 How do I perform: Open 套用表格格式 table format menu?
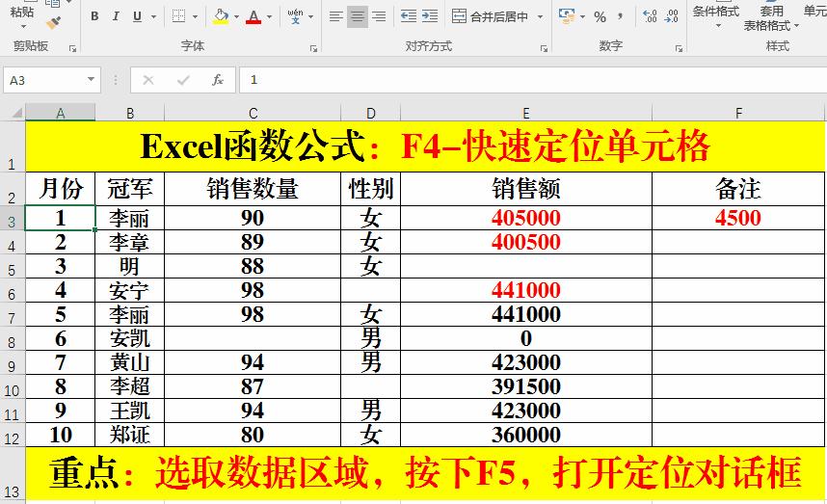click(771, 18)
